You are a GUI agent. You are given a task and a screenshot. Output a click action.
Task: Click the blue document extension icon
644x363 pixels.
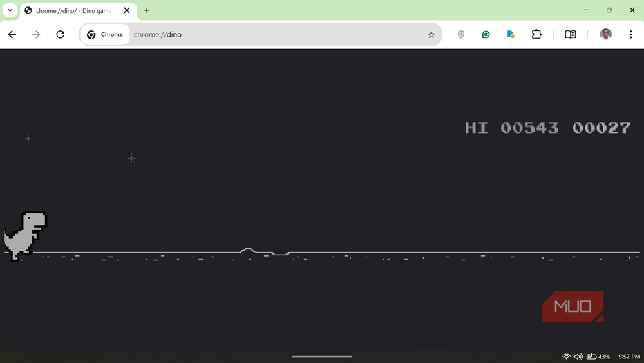click(x=511, y=35)
